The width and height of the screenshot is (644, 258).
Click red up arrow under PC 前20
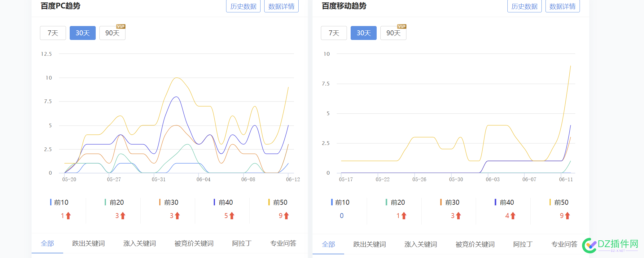point(123,216)
